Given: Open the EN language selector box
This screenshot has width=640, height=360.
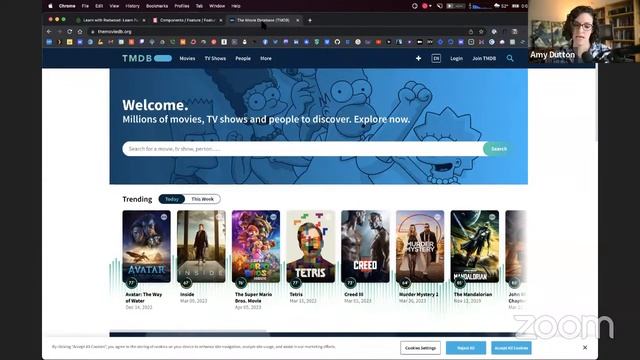Looking at the screenshot, I should tap(436, 58).
